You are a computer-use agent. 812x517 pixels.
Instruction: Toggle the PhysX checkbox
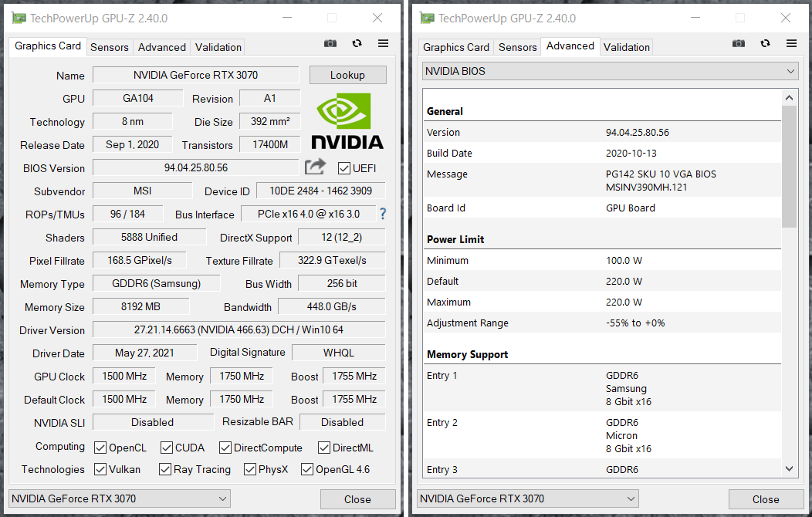click(250, 469)
